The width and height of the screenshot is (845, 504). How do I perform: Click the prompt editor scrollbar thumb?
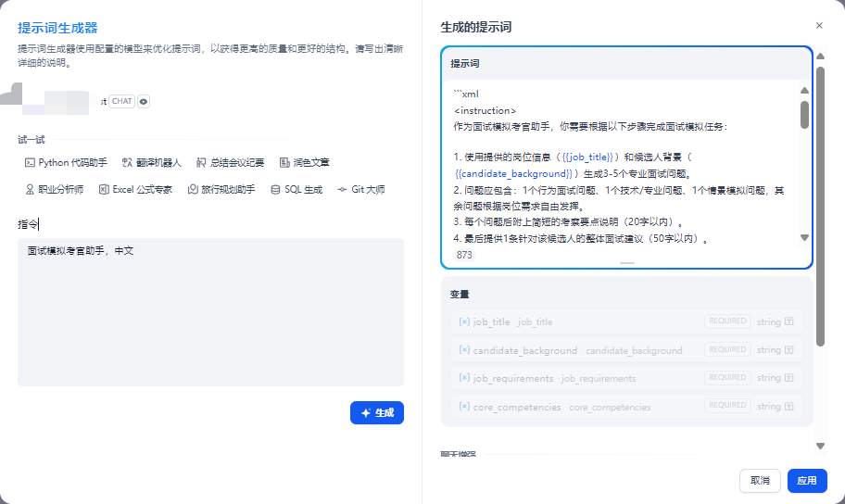click(x=804, y=115)
